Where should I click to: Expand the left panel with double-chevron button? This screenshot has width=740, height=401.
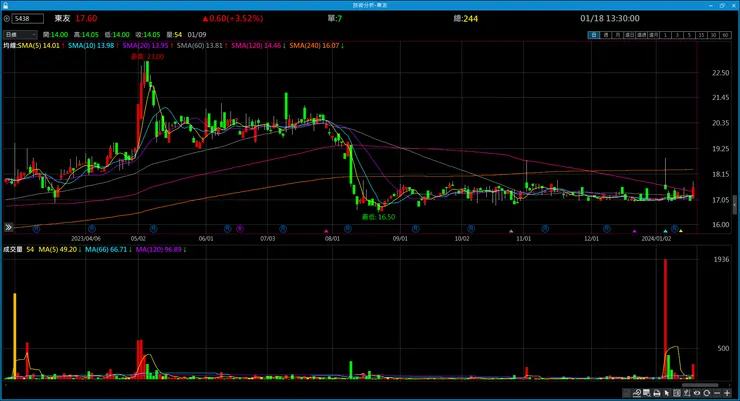pos(8,227)
